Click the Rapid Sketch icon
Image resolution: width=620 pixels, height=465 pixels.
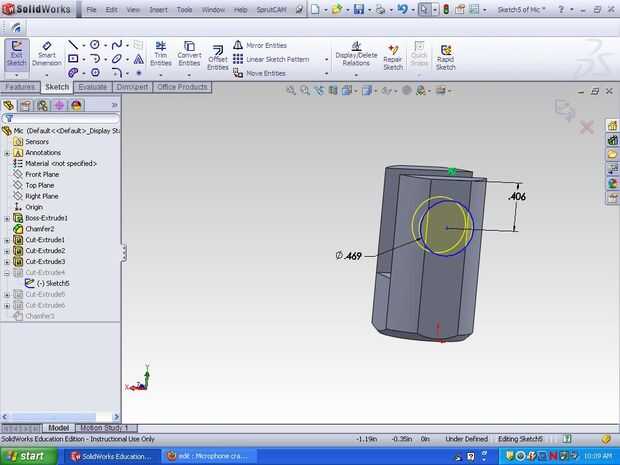click(x=445, y=55)
